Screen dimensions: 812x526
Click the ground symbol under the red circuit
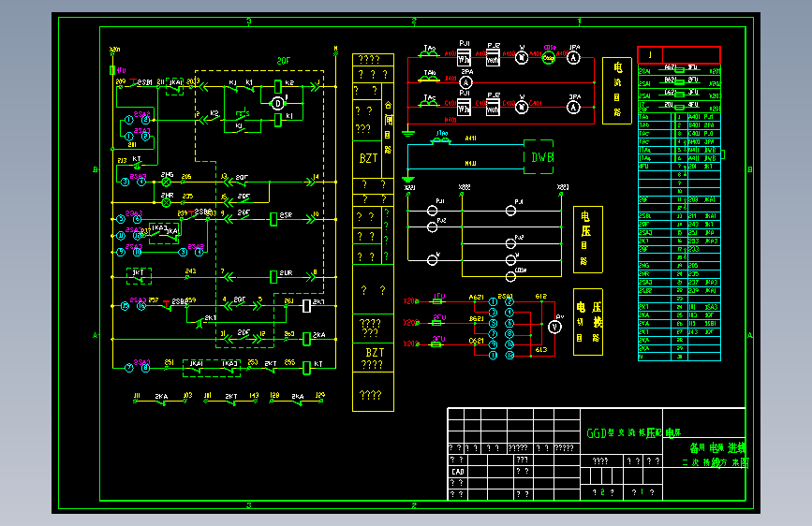[408, 133]
